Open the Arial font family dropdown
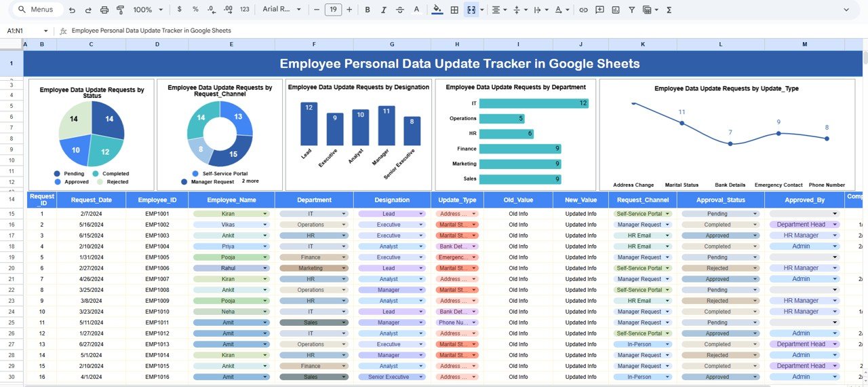The width and height of the screenshot is (868, 387). [x=281, y=10]
